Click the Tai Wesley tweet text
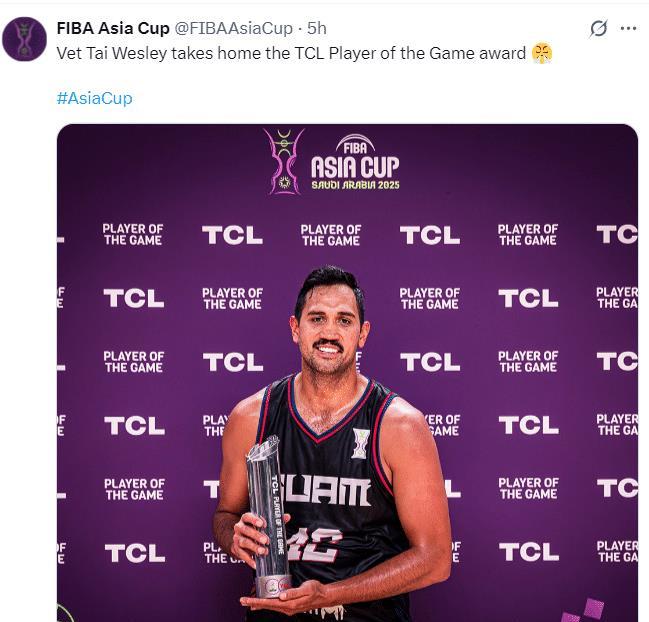Viewport: 649px width, 622px height. (291, 53)
